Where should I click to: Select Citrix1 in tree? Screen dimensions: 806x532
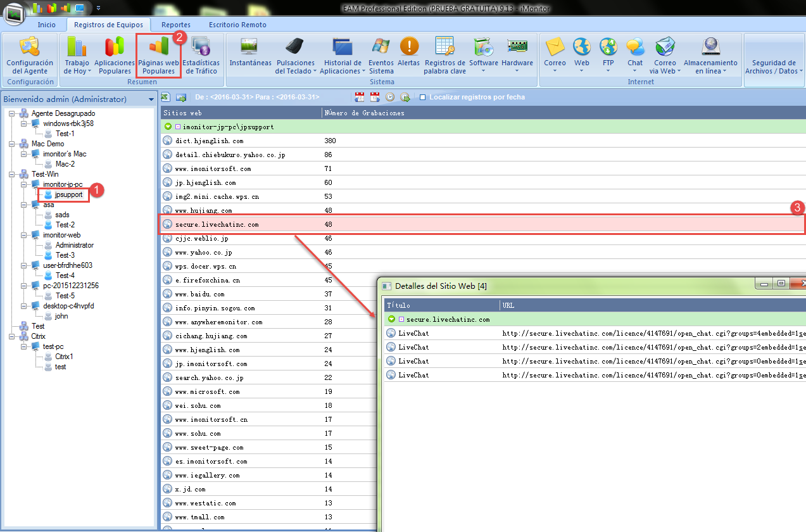(65, 357)
